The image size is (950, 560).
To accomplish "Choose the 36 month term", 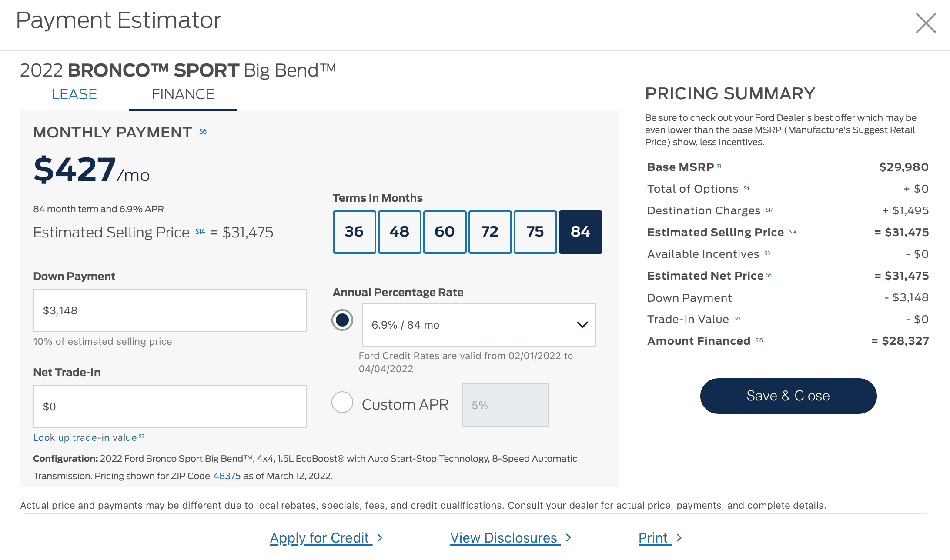I will click(354, 232).
